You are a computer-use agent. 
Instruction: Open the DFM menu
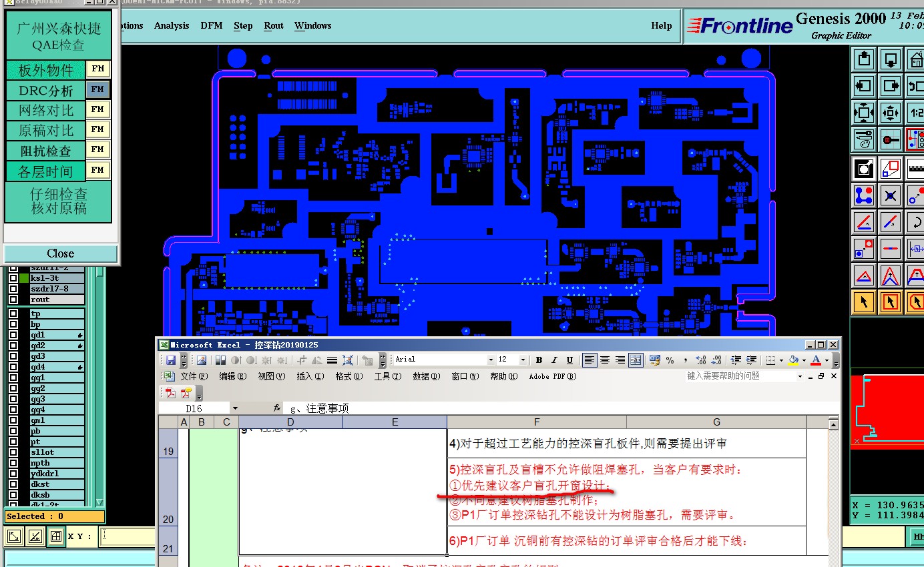pyautogui.click(x=212, y=25)
